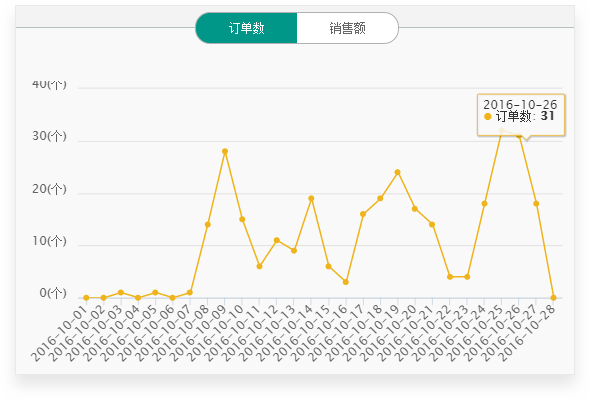Select the data point for 2016-10-19
This screenshot has width=590, height=400.
[x=398, y=172]
